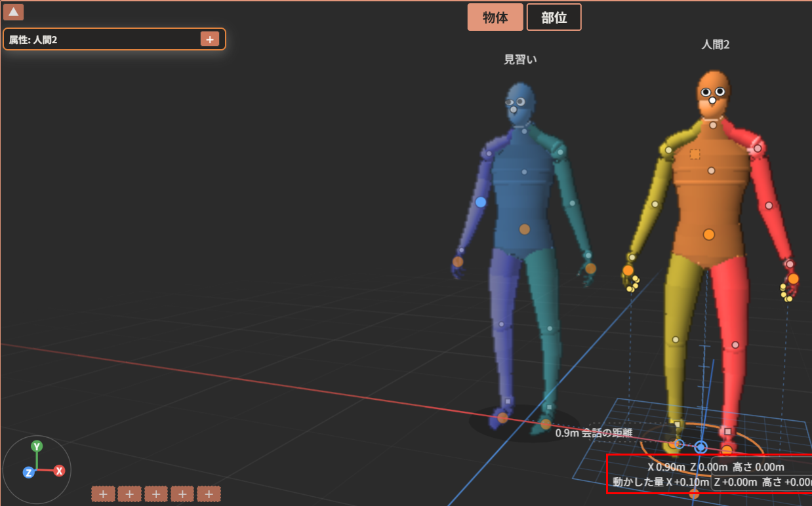812x506 pixels.
Task: Select orange hand handle on 人間2's yellow arm
Action: click(x=628, y=270)
